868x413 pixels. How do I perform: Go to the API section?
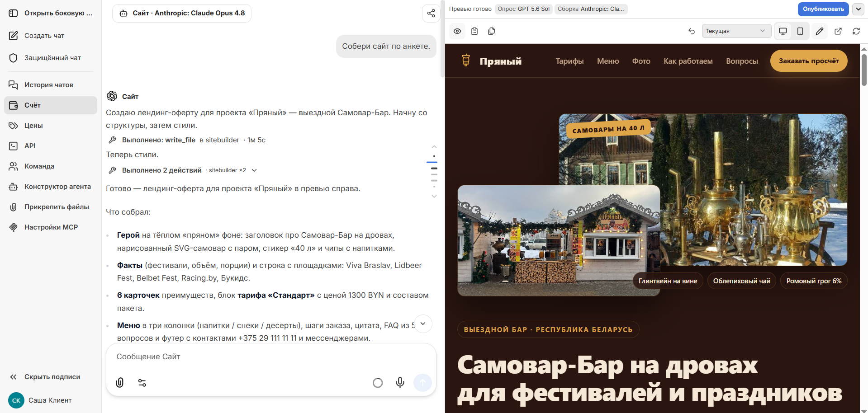(x=51, y=146)
